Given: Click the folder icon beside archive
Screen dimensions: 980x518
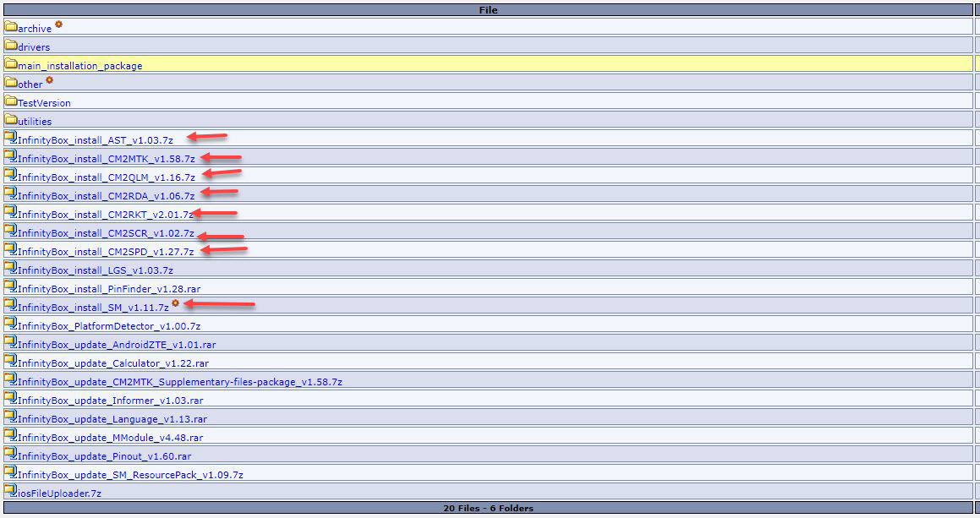Looking at the screenshot, I should [11, 26].
